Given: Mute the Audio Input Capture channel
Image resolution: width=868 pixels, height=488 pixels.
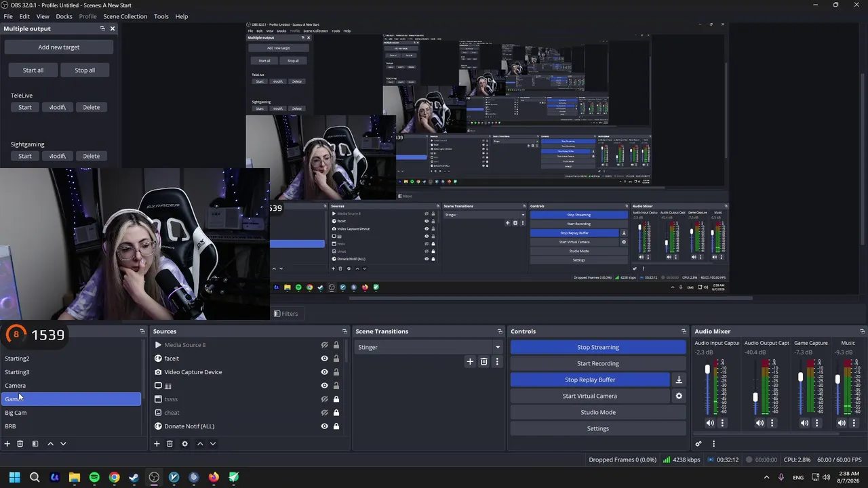Looking at the screenshot, I should [710, 423].
